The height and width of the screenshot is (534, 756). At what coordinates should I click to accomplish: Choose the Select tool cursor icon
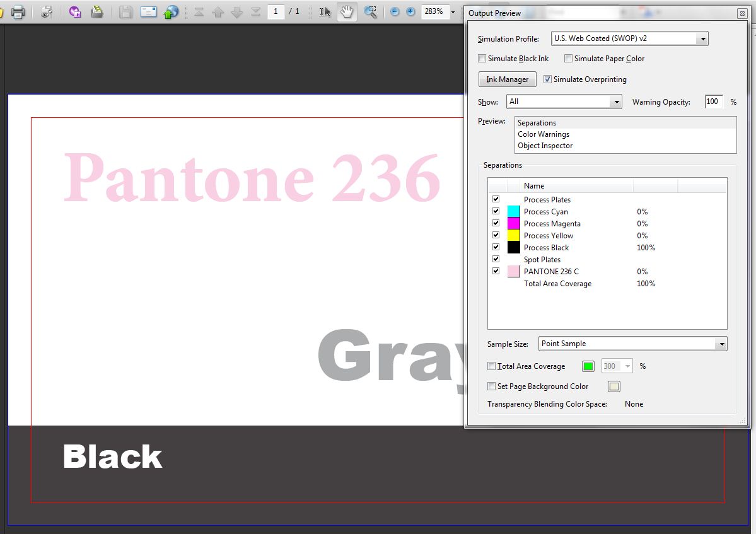point(325,11)
